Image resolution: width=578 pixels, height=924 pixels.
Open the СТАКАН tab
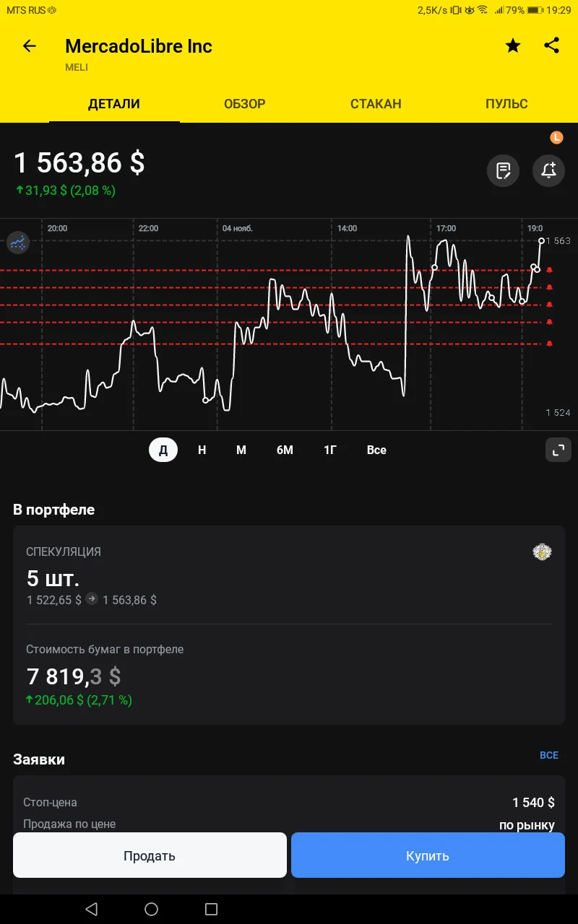376,104
